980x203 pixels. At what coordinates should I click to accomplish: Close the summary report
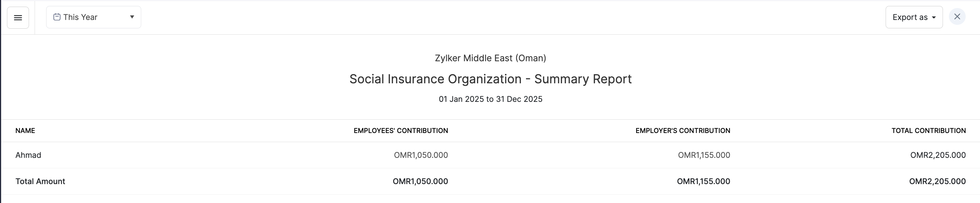click(957, 17)
